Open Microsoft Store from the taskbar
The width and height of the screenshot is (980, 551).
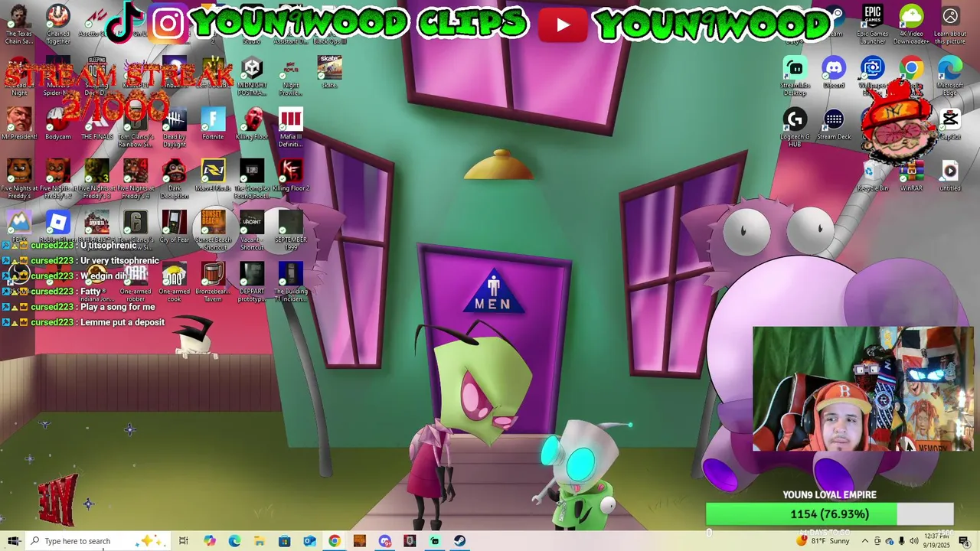284,541
